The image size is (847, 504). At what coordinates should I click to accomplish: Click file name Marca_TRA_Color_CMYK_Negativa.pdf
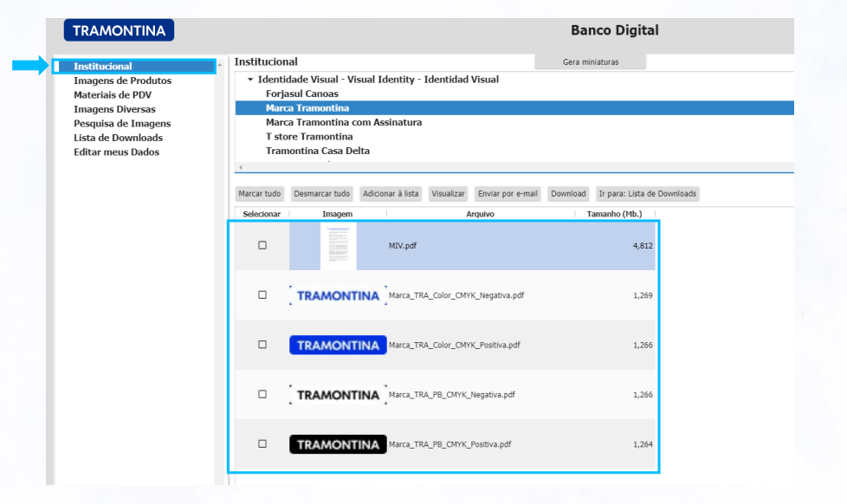(x=456, y=295)
